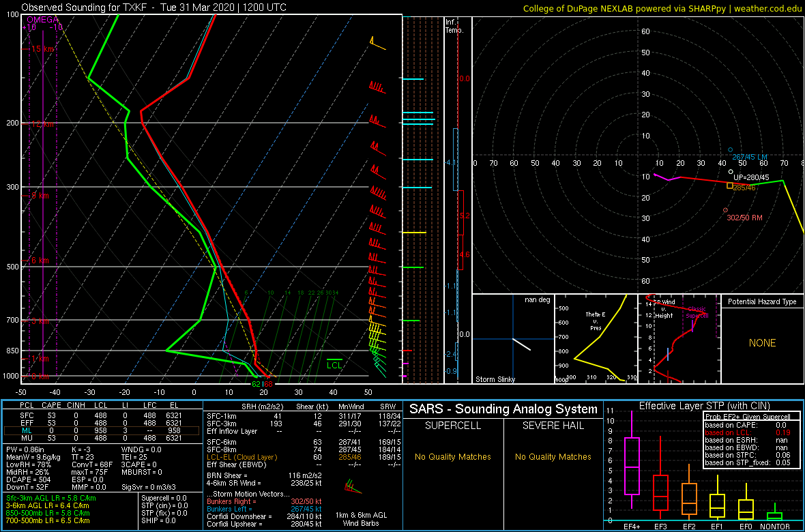Image resolution: width=805 pixels, height=532 pixels.
Task: Click the Bunkers Left storm motion line
Action: pos(264,508)
